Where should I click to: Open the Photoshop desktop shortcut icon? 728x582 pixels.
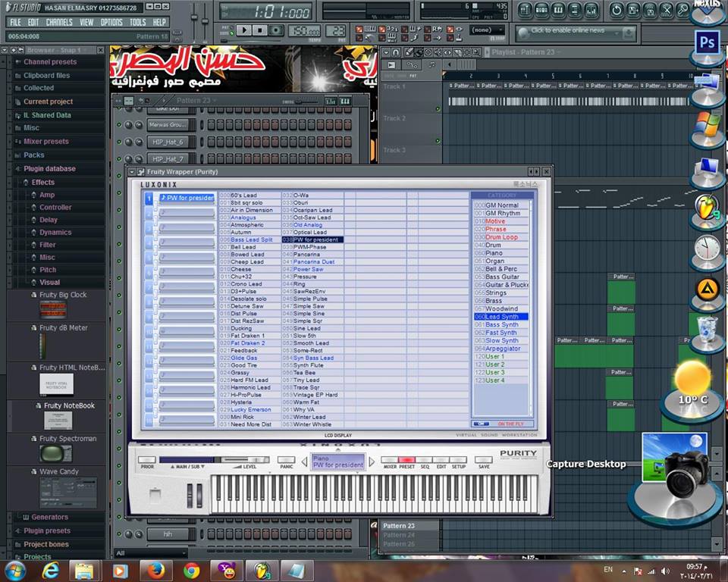(x=707, y=43)
